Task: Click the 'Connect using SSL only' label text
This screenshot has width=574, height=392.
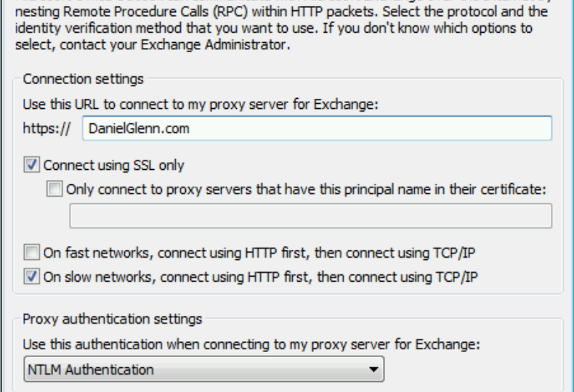Action: [114, 166]
